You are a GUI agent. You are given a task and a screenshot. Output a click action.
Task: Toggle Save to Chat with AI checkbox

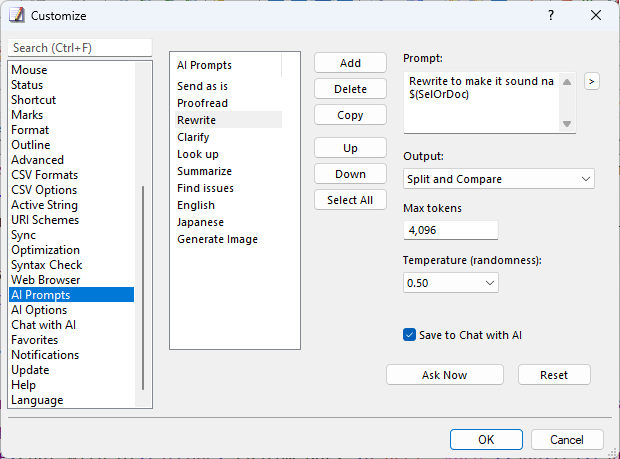pos(409,335)
